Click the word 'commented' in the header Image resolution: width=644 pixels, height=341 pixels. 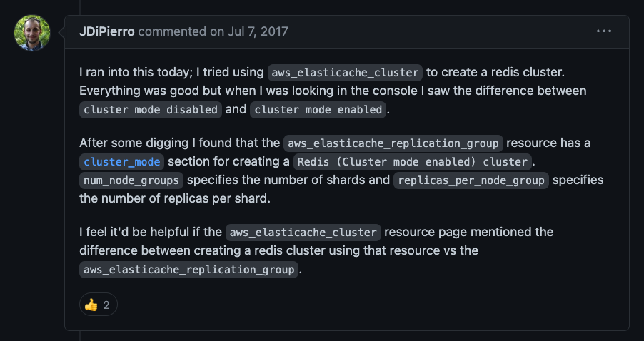[172, 31]
